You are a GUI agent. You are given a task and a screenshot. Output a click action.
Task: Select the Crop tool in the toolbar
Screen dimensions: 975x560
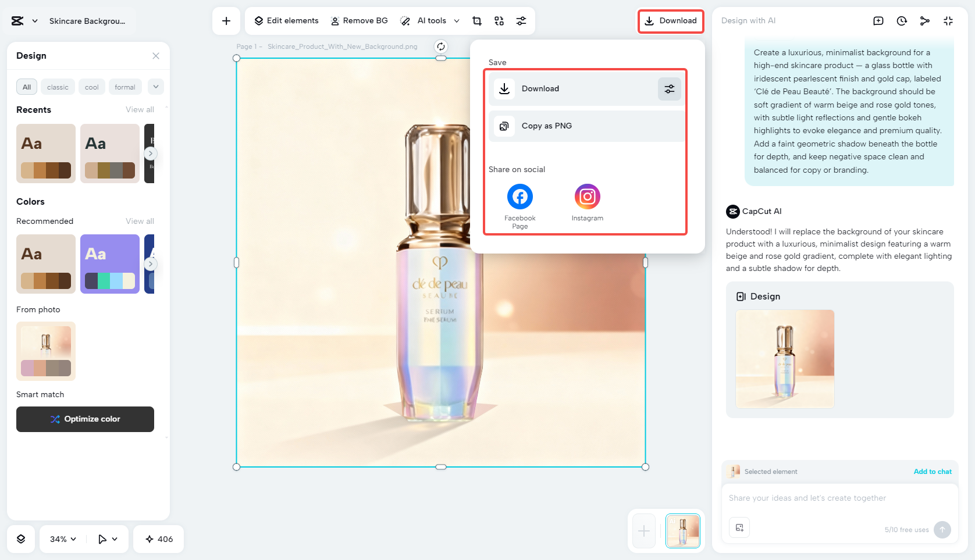[476, 20]
